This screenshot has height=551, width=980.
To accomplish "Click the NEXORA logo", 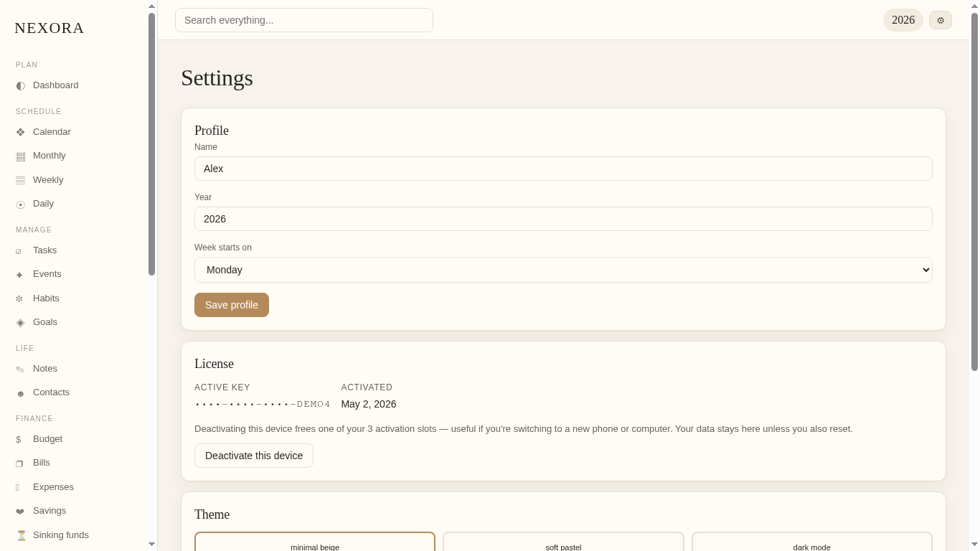I will pos(50,28).
